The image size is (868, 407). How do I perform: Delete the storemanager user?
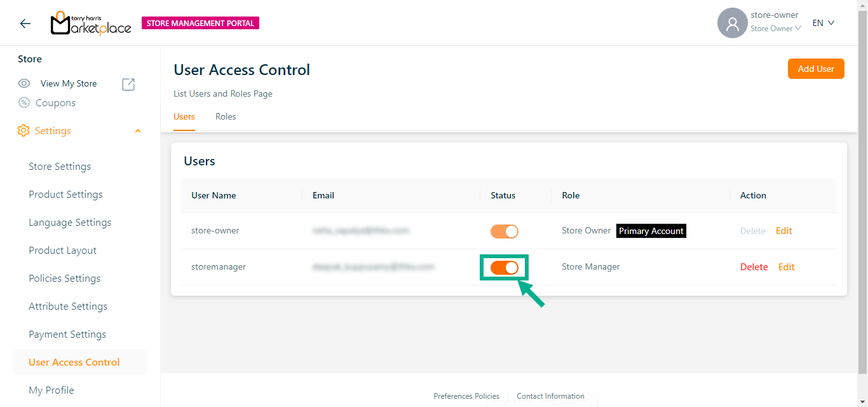(x=754, y=267)
